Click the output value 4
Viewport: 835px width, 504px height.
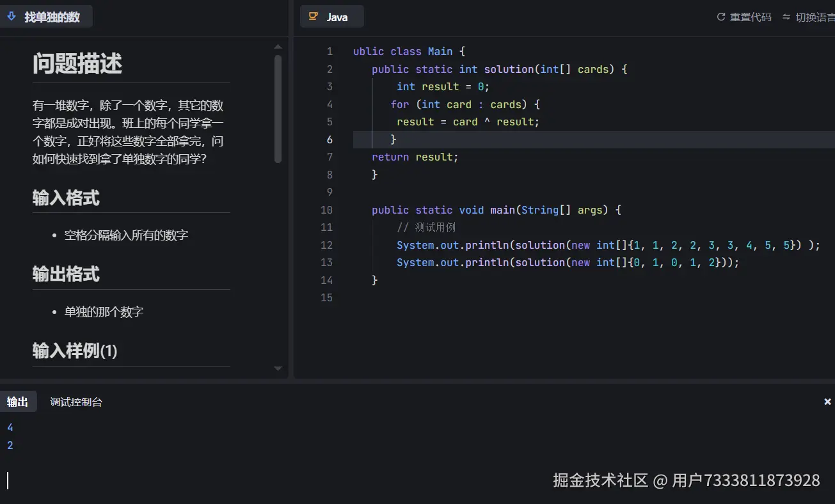(10, 427)
